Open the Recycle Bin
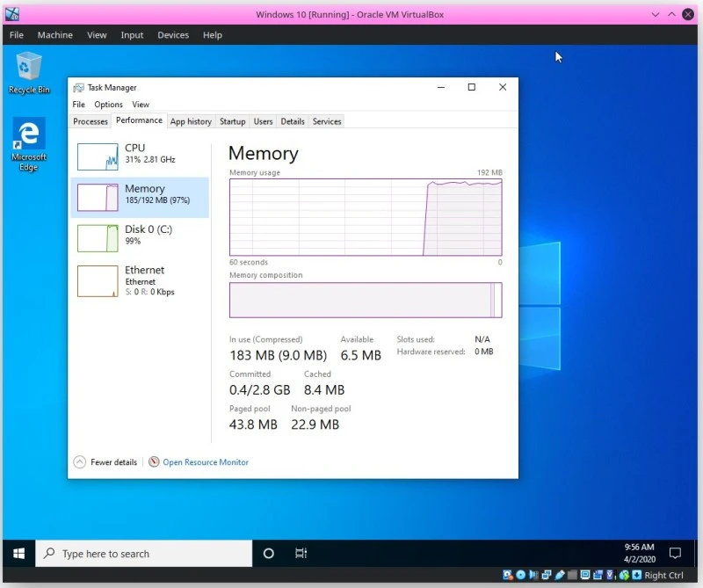The height and width of the screenshot is (588, 703). coord(28,69)
